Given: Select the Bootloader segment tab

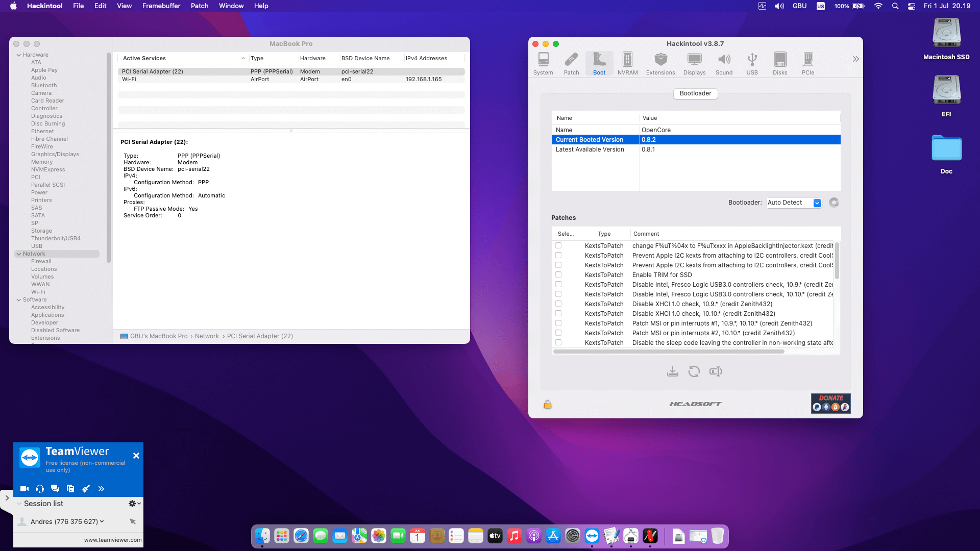Looking at the screenshot, I should point(695,93).
